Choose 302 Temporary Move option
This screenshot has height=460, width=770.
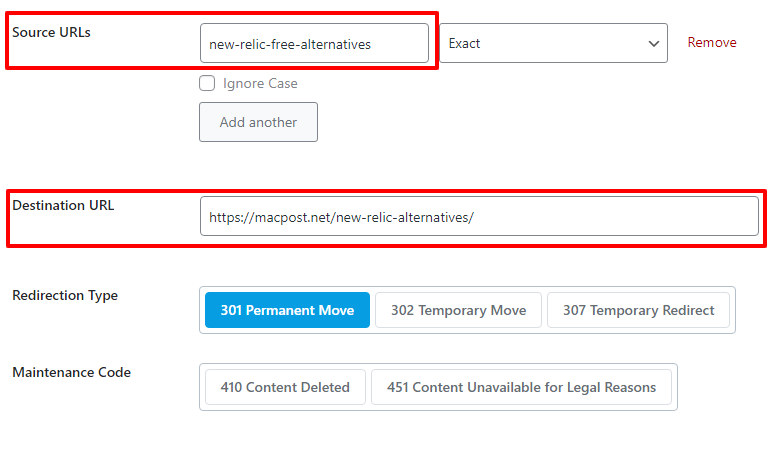458,310
